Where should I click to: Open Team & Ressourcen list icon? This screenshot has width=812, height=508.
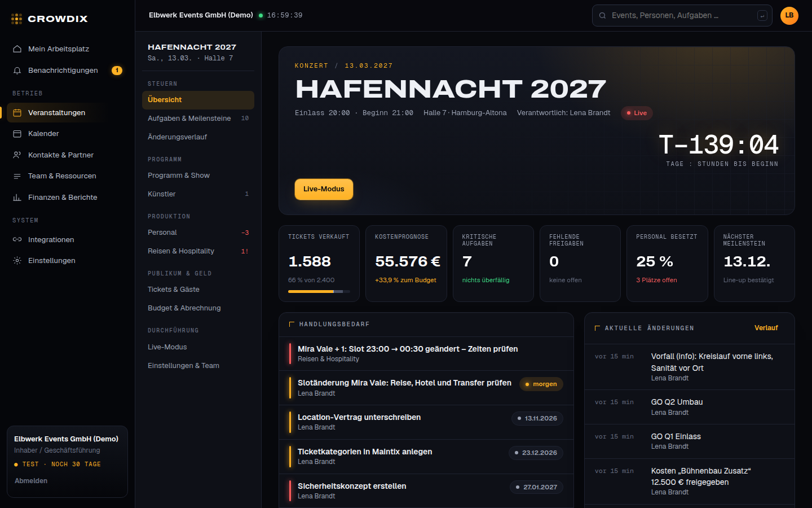click(x=17, y=176)
